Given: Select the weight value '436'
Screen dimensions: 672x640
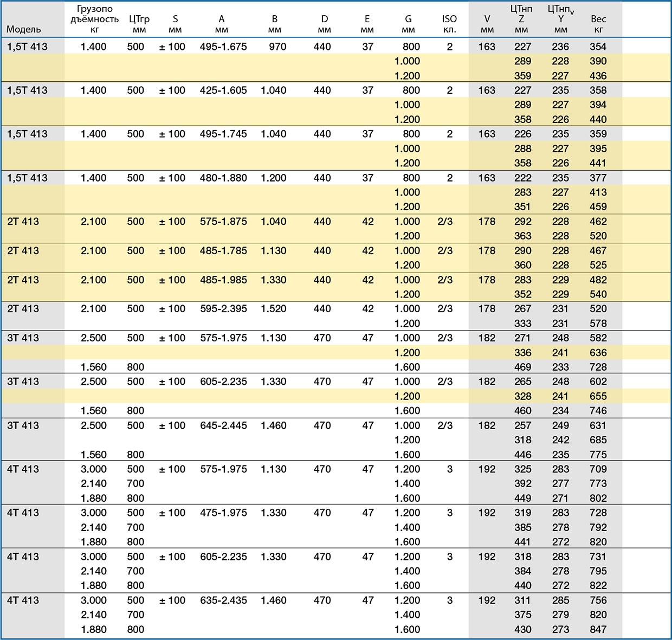Looking at the screenshot, I should 598,76.
